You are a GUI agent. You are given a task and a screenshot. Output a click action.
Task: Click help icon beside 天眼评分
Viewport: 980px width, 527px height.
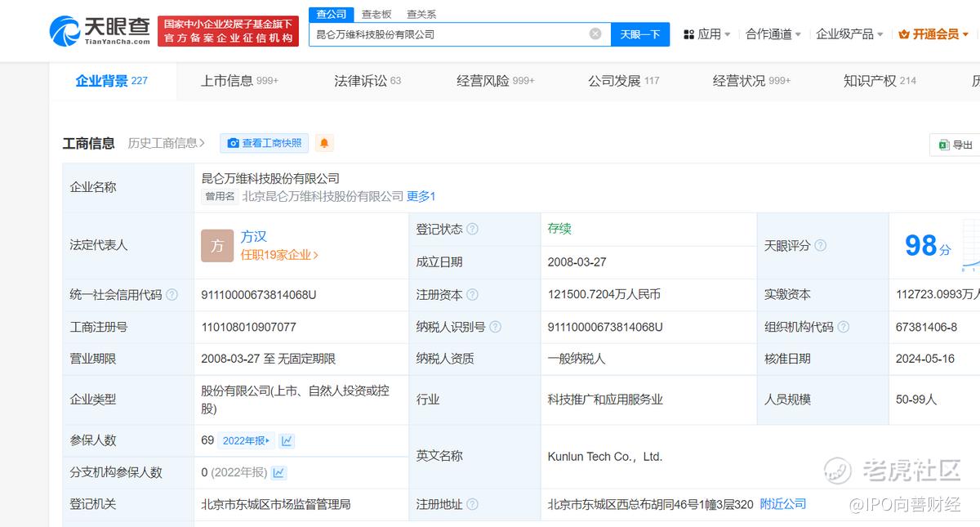(x=820, y=245)
